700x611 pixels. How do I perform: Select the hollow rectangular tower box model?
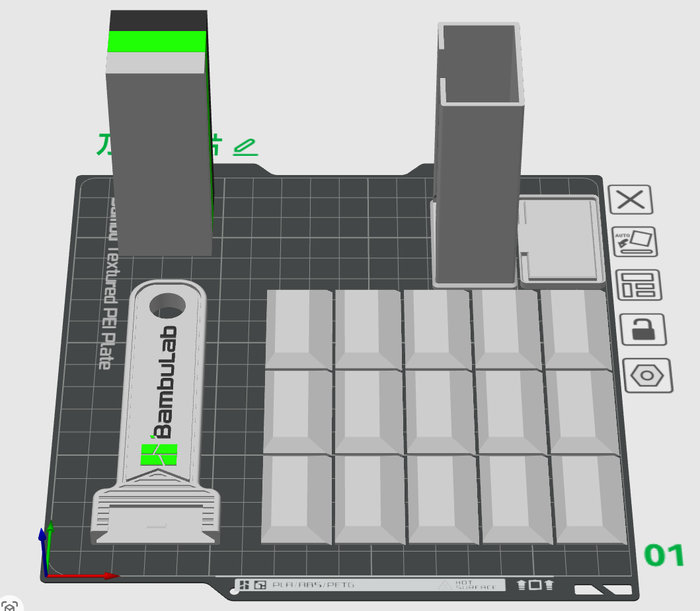478,154
